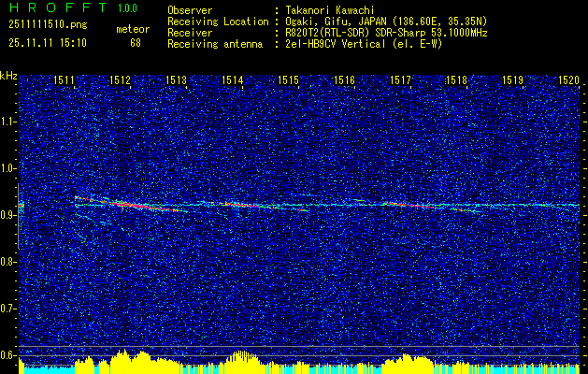Click the 1514 time marker
This screenshot has width=588, height=374.
coord(233,81)
